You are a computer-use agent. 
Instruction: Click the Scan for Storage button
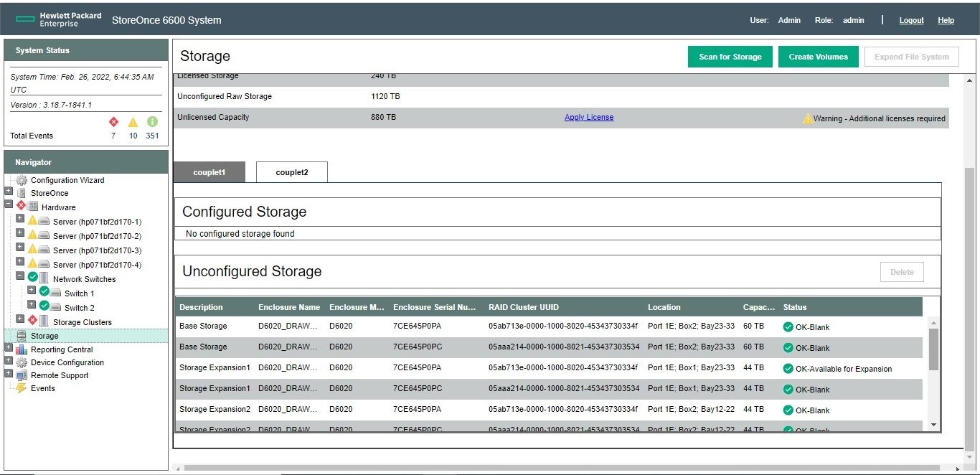click(730, 57)
